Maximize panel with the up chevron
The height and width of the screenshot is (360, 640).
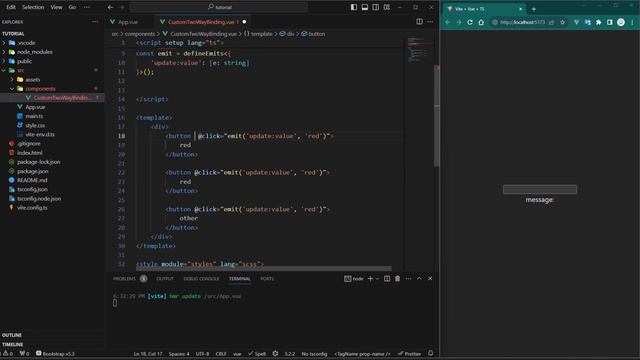click(419, 278)
